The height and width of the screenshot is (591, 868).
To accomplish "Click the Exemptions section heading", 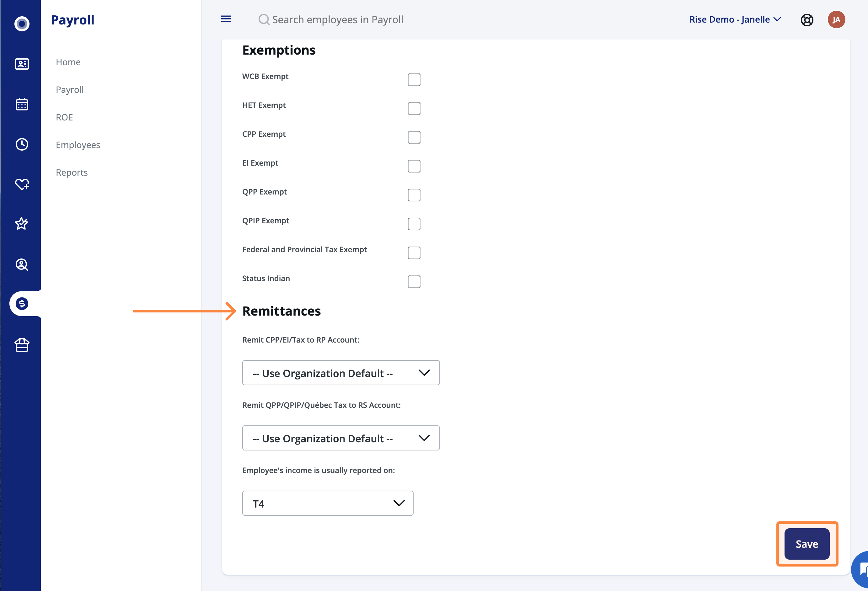I will [x=279, y=50].
